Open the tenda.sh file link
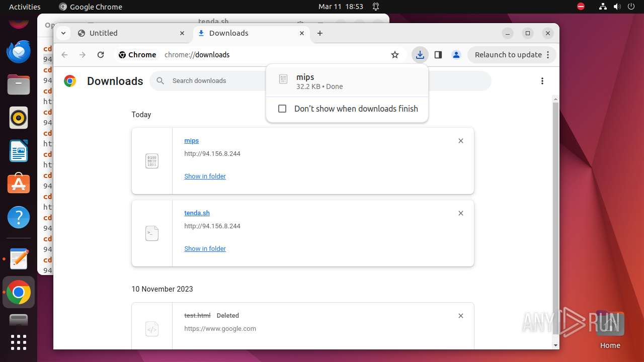Image resolution: width=644 pixels, height=362 pixels. pos(197,213)
